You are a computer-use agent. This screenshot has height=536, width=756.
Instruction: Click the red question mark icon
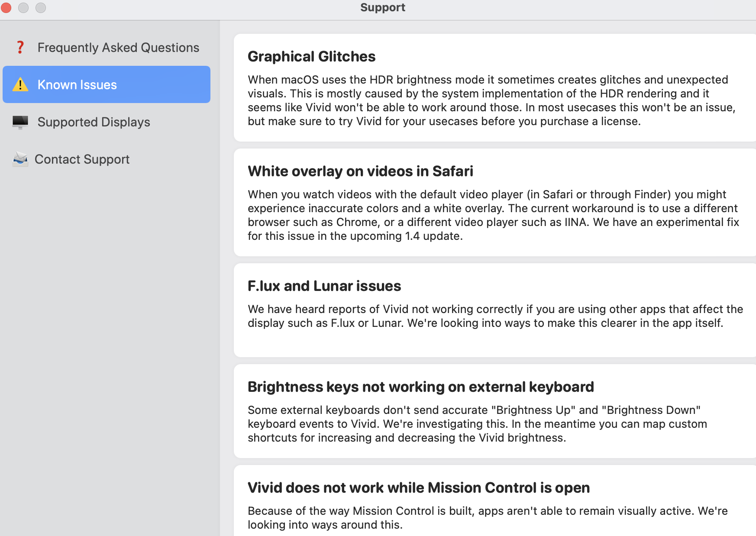(20, 47)
